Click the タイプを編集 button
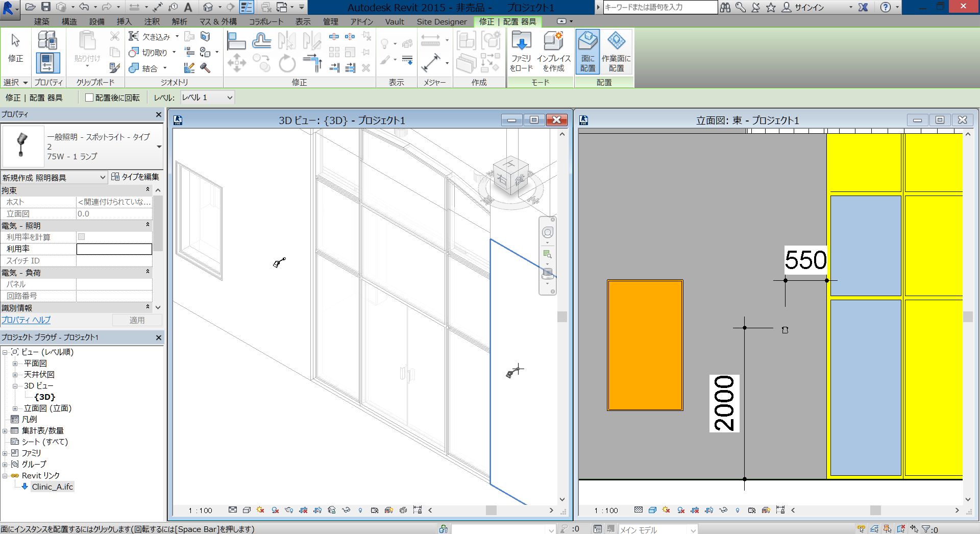 click(136, 177)
